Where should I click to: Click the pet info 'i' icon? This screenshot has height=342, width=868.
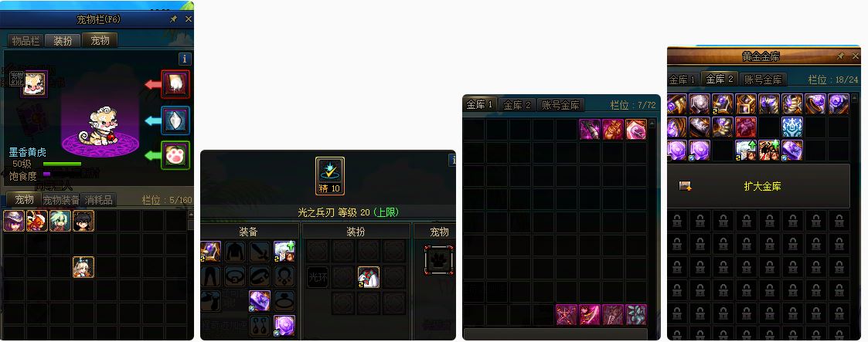[185, 59]
